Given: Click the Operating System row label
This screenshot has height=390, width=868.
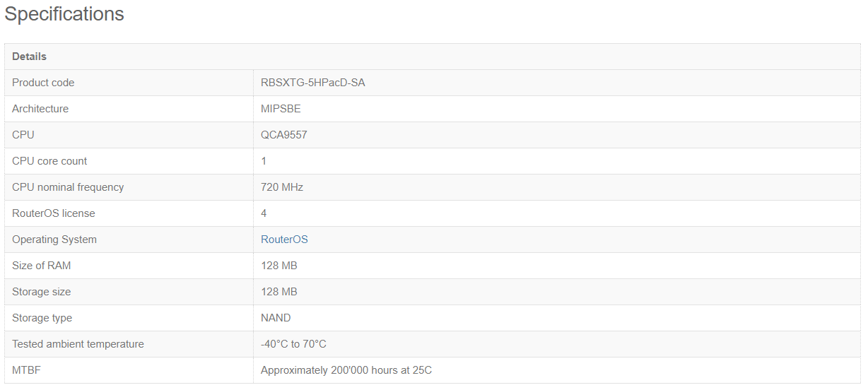Looking at the screenshot, I should (54, 240).
